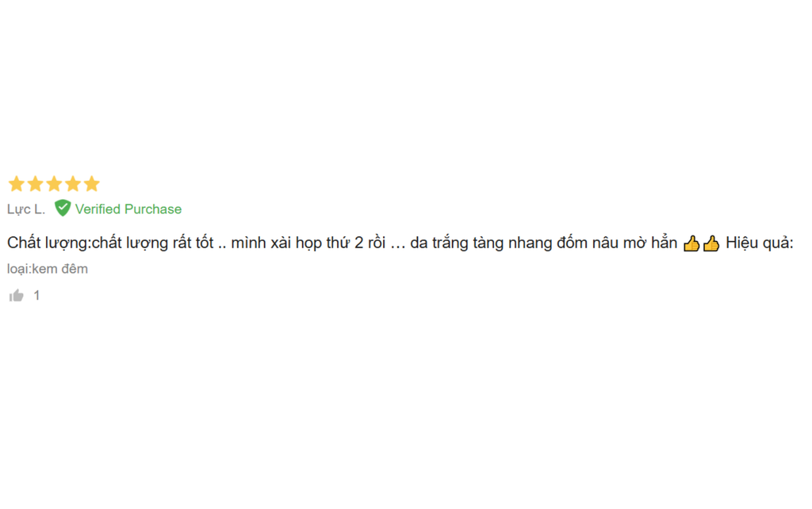
Task: Click the variant text loại:kem đêm
Action: coord(47,269)
